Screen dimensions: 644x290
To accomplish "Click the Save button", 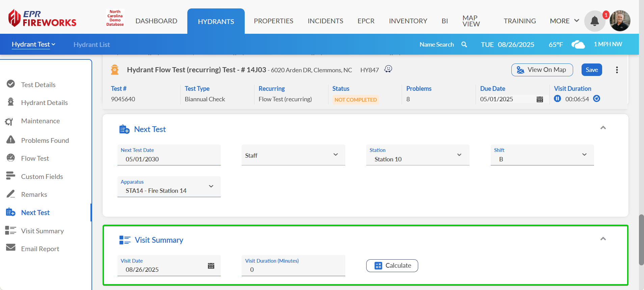I will point(591,70).
